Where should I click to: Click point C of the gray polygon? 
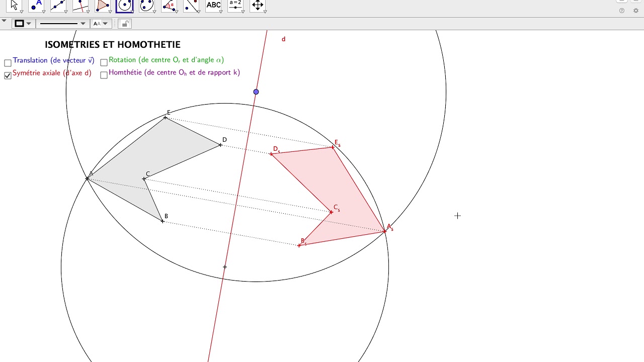(x=144, y=179)
